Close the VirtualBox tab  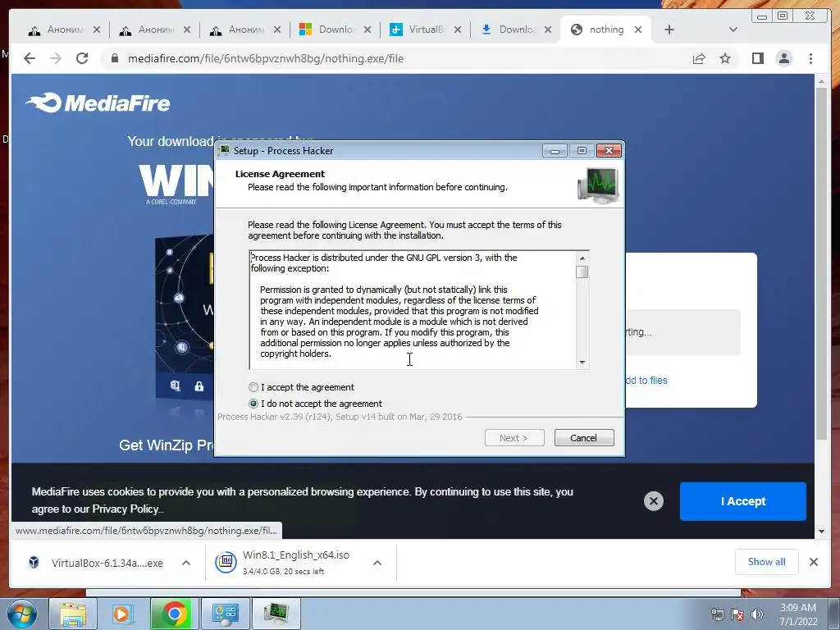point(458,30)
